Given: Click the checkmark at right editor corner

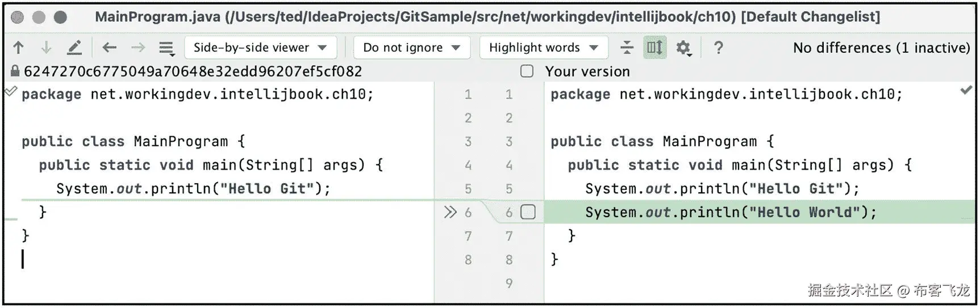Looking at the screenshot, I should (966, 90).
